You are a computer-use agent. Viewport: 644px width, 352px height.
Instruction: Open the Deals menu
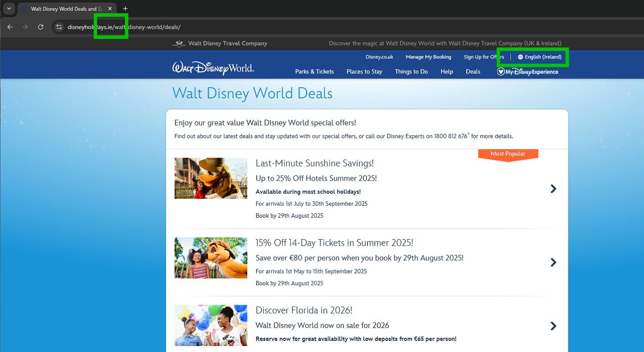473,72
